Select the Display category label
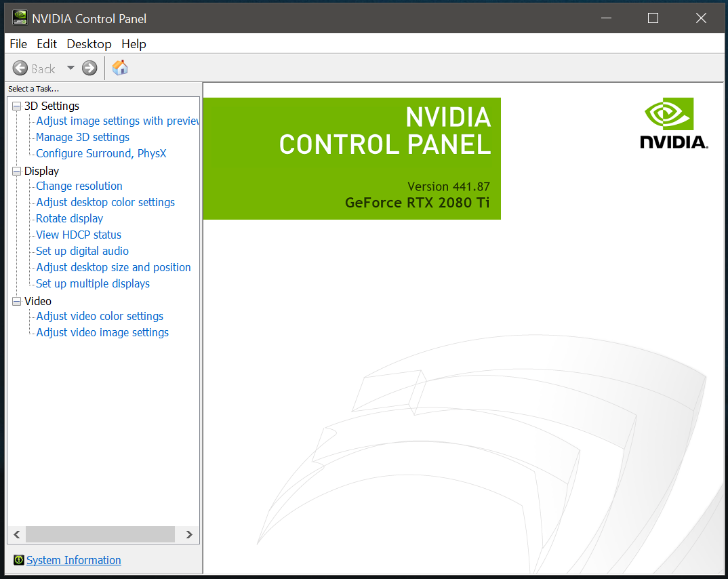This screenshot has width=728, height=579. [x=42, y=171]
